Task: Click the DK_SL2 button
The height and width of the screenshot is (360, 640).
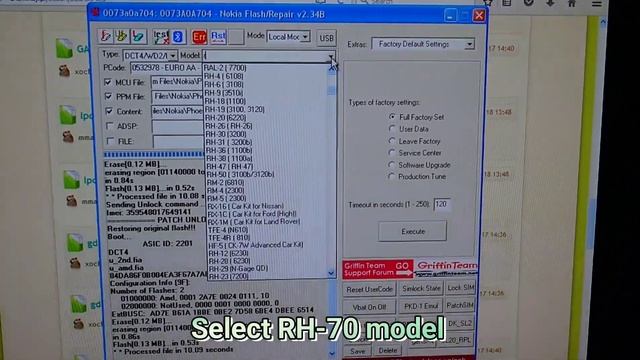Action: pyautogui.click(x=460, y=323)
